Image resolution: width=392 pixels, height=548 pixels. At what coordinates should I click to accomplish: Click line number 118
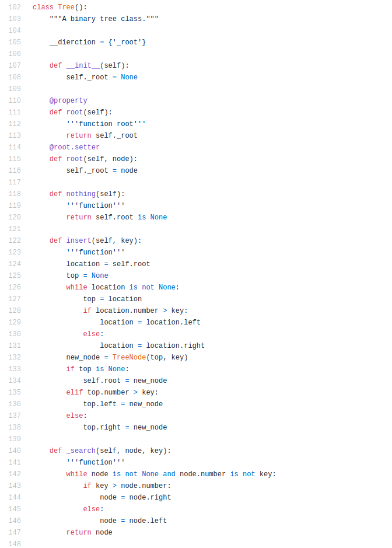tap(15, 194)
